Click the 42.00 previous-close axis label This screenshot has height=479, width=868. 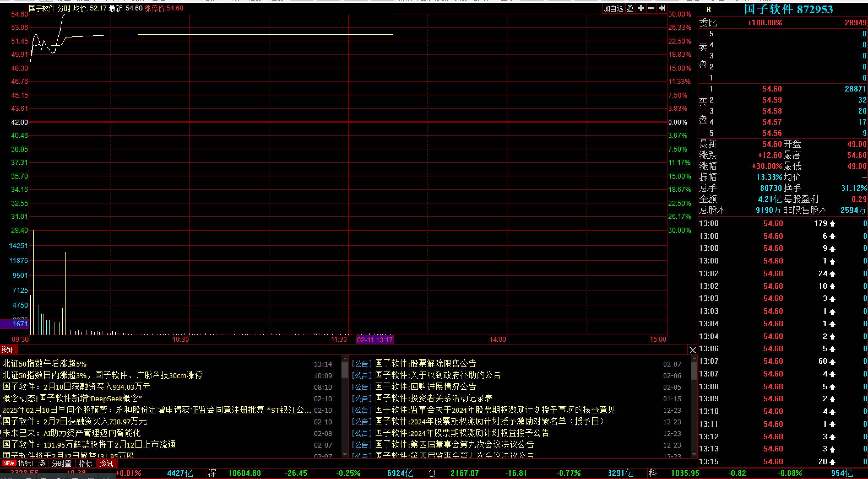coord(20,122)
